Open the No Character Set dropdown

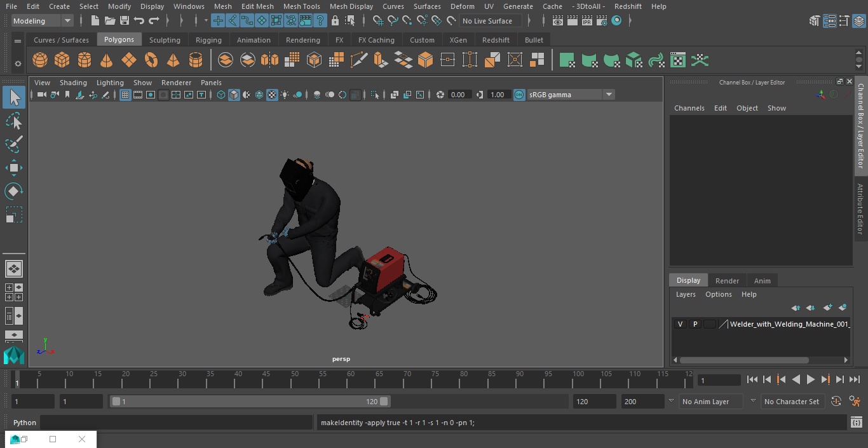pyautogui.click(x=792, y=402)
